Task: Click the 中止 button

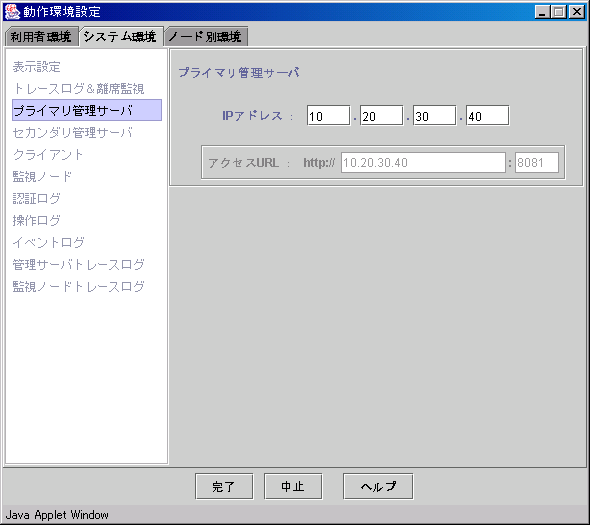Action: click(x=293, y=486)
